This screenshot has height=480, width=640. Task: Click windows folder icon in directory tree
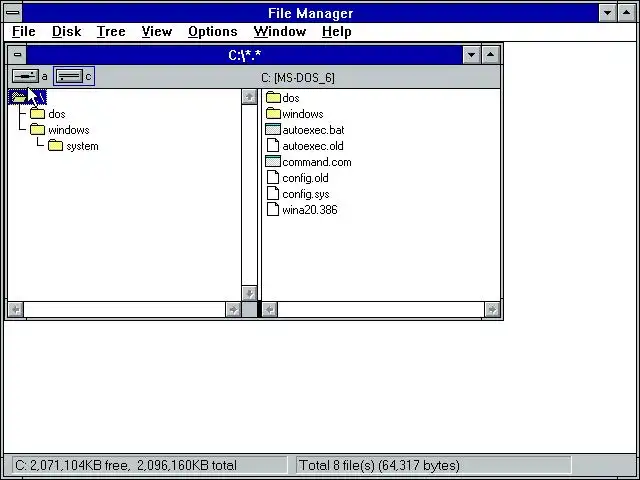pyautogui.click(x=38, y=130)
